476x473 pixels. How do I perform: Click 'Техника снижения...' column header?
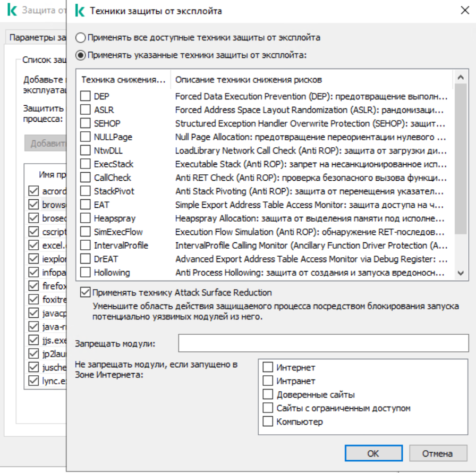pyautogui.click(x=123, y=80)
